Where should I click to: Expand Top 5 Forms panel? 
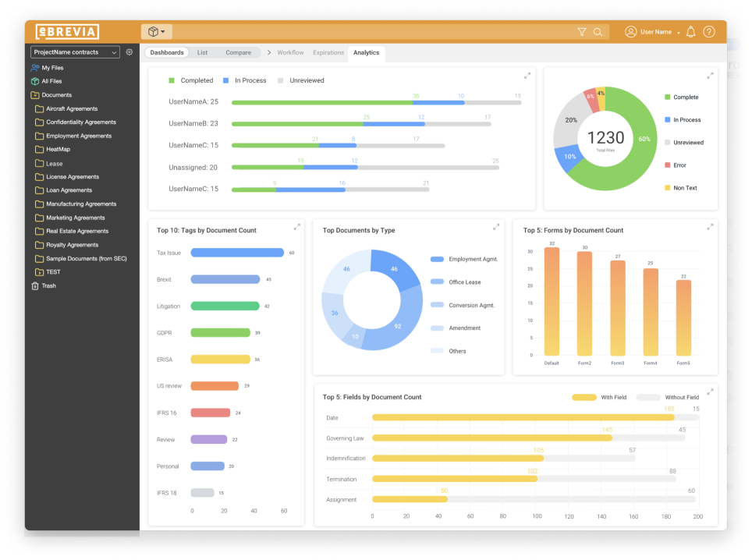710,227
